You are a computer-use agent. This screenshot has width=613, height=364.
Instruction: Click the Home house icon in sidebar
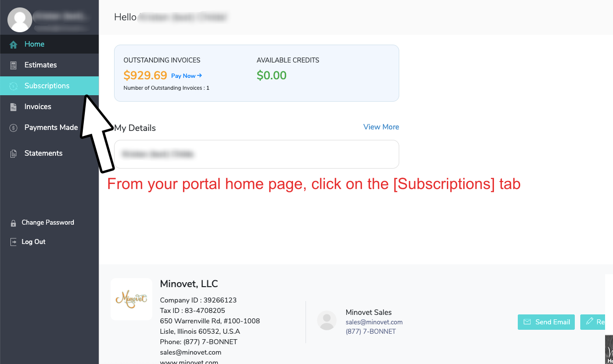click(x=13, y=45)
